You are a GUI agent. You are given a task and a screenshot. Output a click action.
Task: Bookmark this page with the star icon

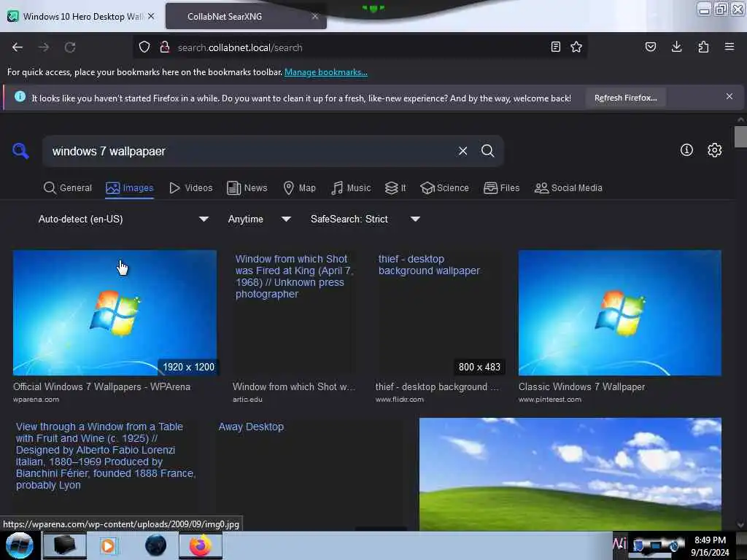pos(576,47)
